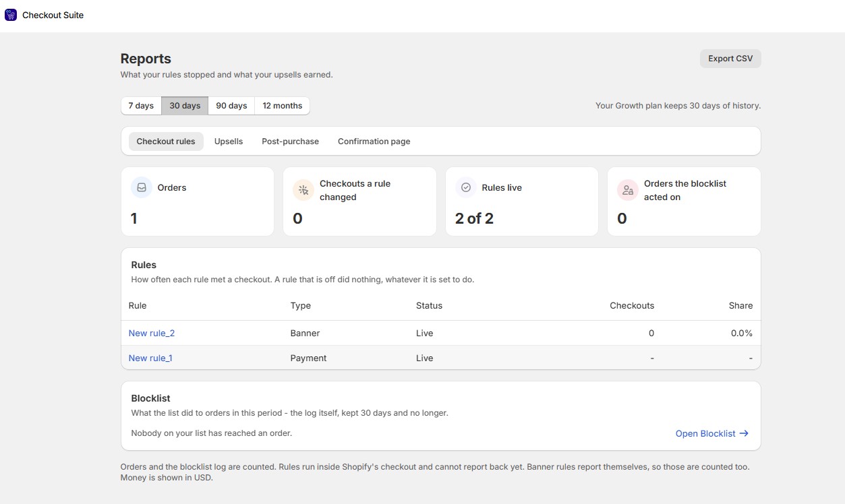Open the Checkout rules tab
Screen dimensions: 845x504
pyautogui.click(x=166, y=141)
